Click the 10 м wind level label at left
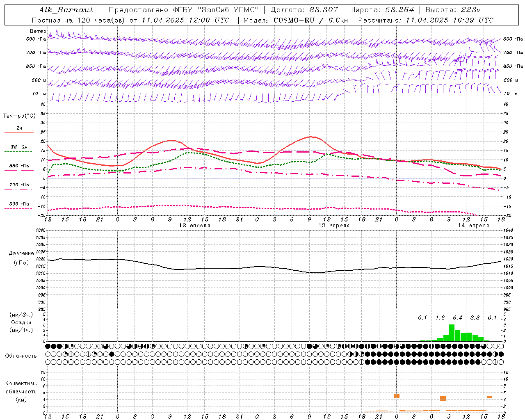 39,94
